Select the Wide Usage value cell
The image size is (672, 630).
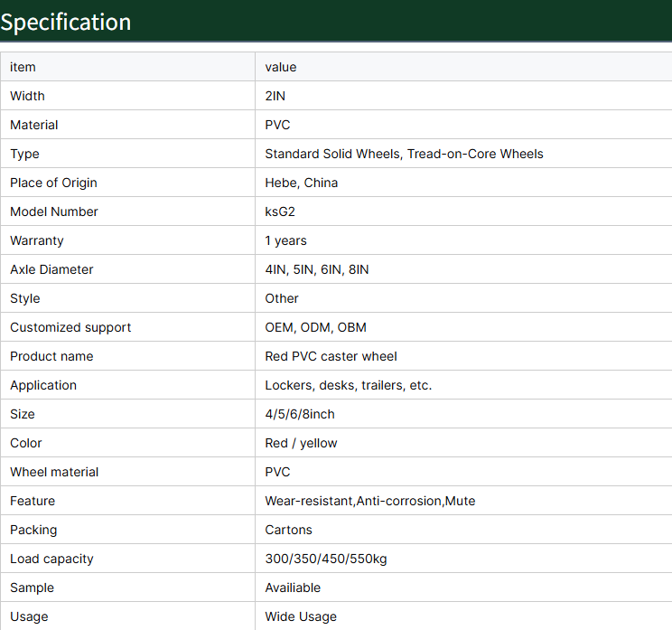(463, 616)
